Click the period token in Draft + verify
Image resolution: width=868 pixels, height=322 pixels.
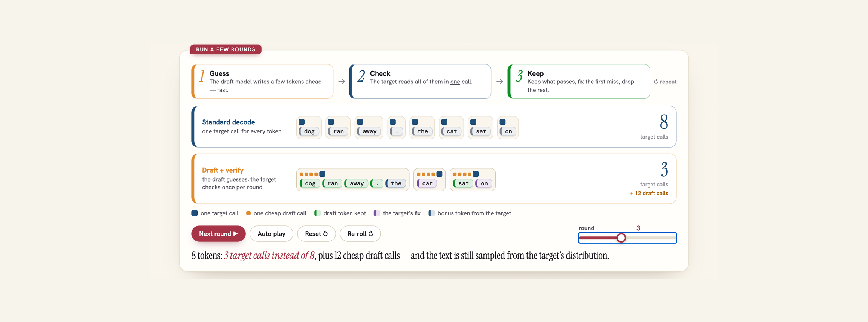tap(377, 183)
